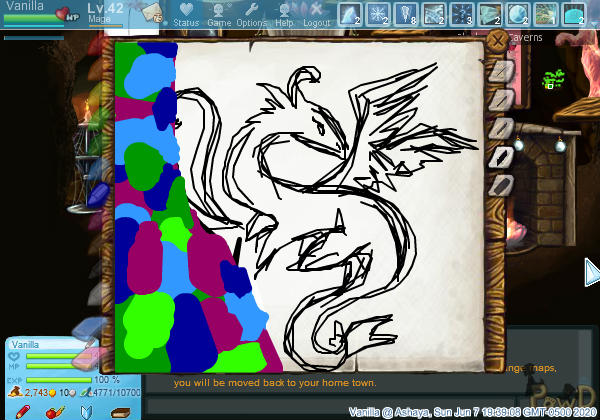Click the Logout button
Screen dimensions: 600x420
pyautogui.click(x=316, y=14)
